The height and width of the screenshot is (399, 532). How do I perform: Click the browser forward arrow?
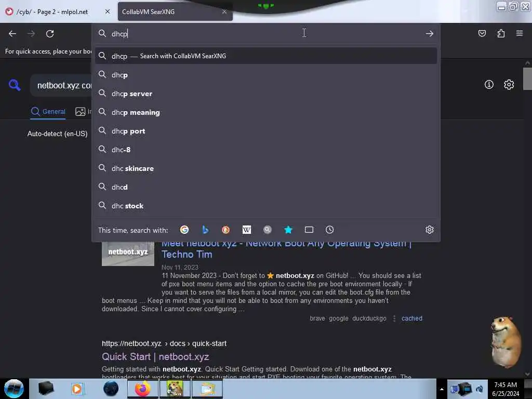[31, 34]
